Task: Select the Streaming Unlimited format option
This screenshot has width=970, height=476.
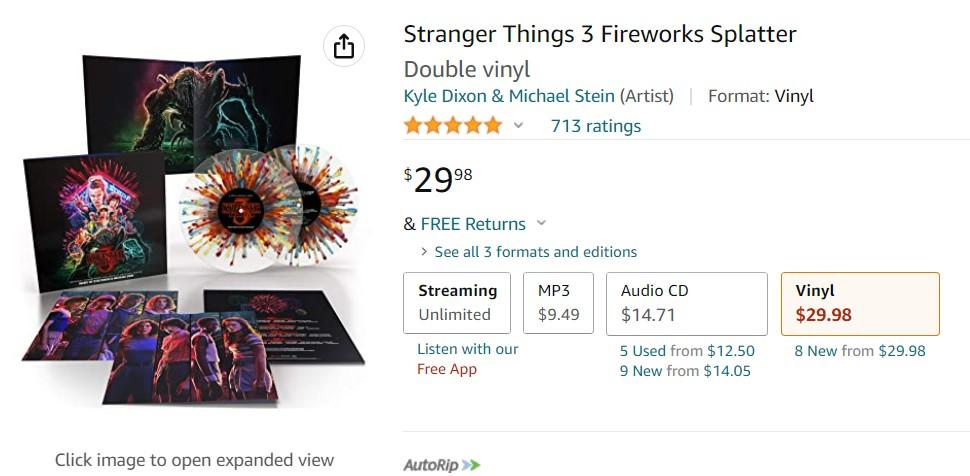Action: 457,303
